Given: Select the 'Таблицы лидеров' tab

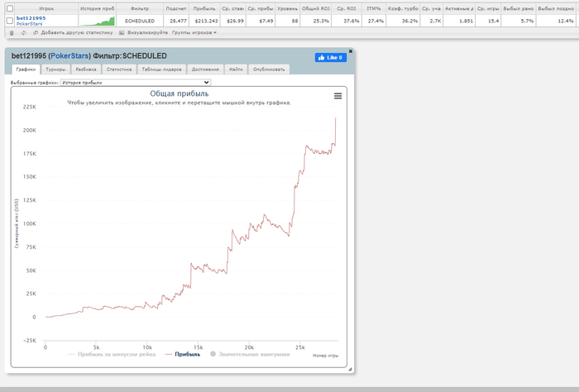Looking at the screenshot, I should (162, 69).
